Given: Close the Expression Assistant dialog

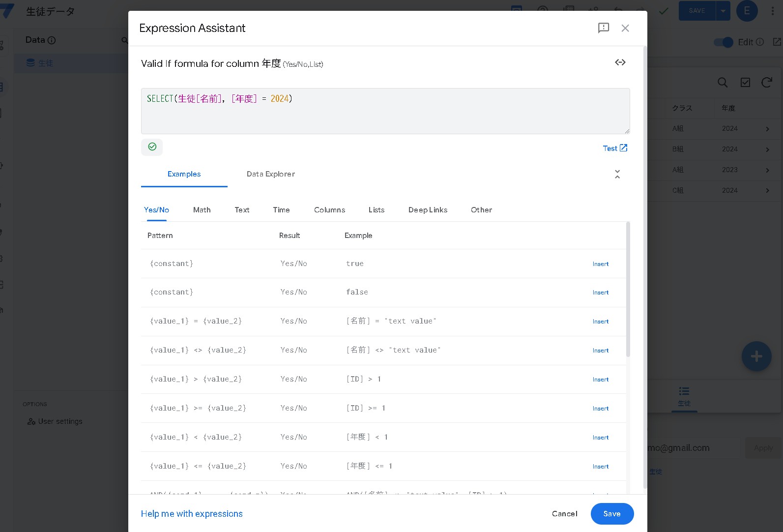Looking at the screenshot, I should pos(625,28).
